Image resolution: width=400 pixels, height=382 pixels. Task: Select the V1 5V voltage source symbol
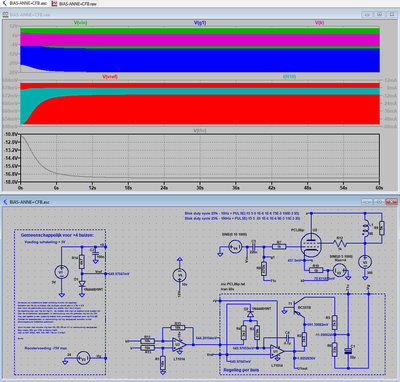[x=61, y=272]
